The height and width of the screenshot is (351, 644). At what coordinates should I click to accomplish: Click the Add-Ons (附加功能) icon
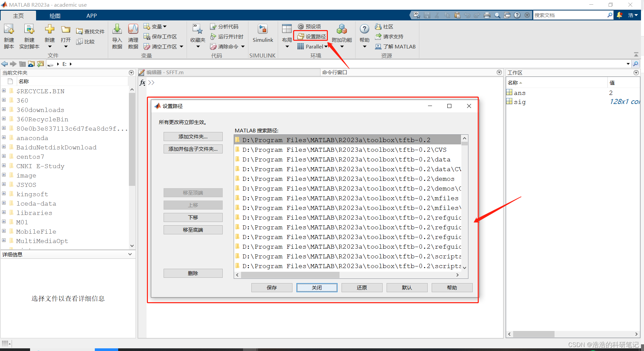(x=342, y=29)
